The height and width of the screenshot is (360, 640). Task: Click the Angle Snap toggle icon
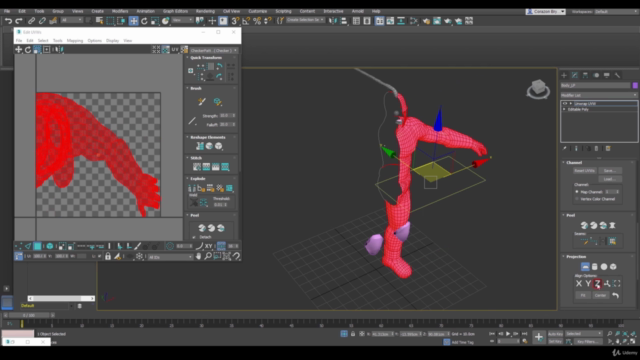point(246,21)
